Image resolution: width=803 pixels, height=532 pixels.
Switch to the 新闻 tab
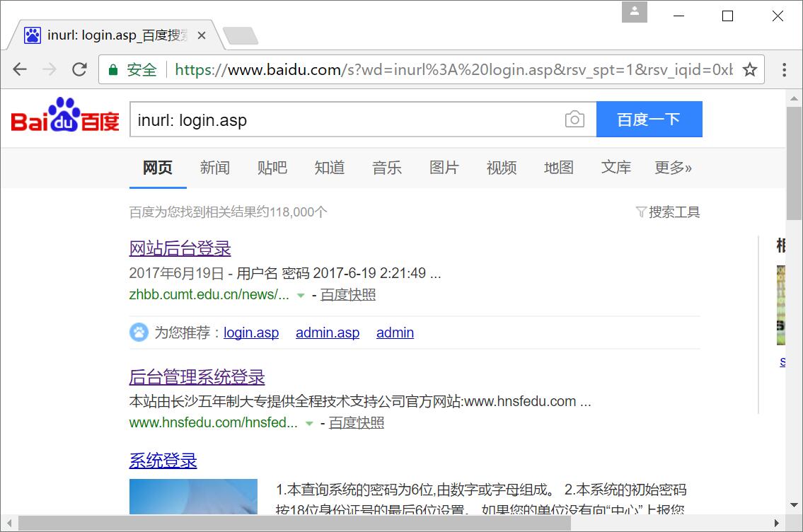tap(215, 168)
